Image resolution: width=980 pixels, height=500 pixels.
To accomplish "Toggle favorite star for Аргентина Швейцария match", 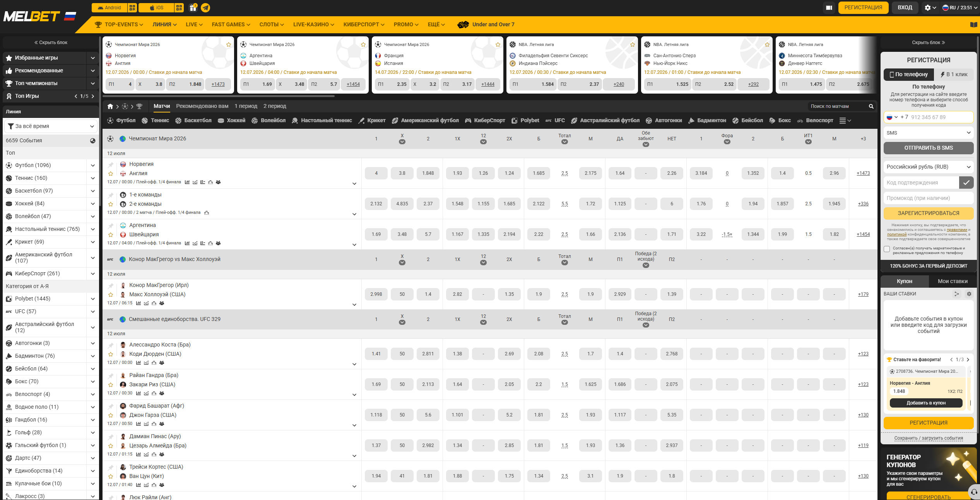I will pyautogui.click(x=111, y=235).
